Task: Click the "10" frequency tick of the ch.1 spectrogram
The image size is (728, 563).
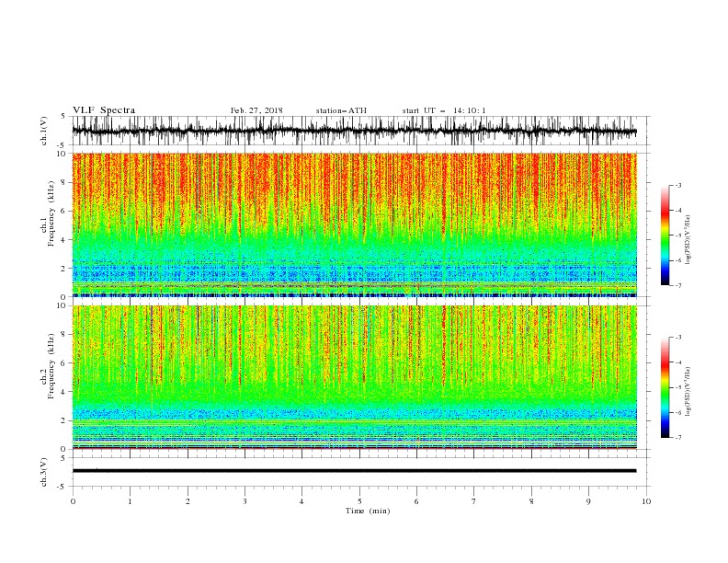Action: [x=62, y=154]
